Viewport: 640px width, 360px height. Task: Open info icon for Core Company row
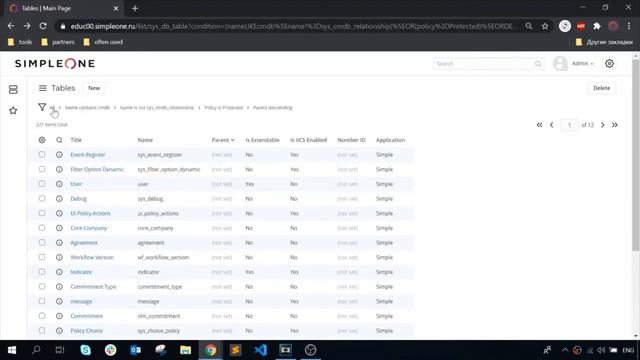point(59,228)
